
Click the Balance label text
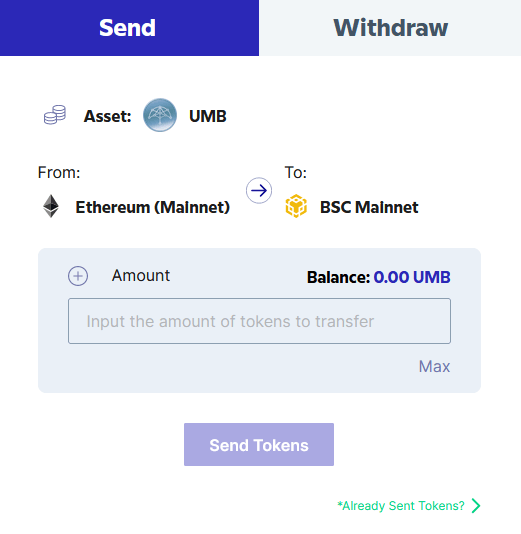tap(338, 277)
